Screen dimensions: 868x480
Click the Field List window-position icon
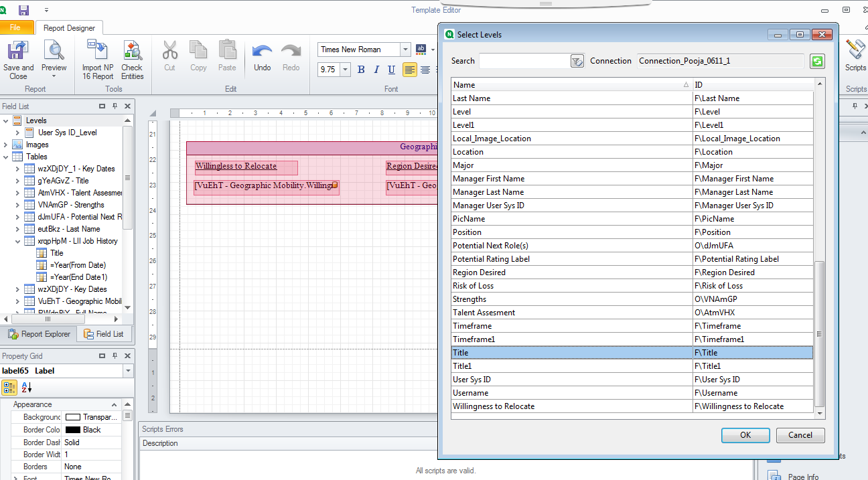(x=102, y=106)
